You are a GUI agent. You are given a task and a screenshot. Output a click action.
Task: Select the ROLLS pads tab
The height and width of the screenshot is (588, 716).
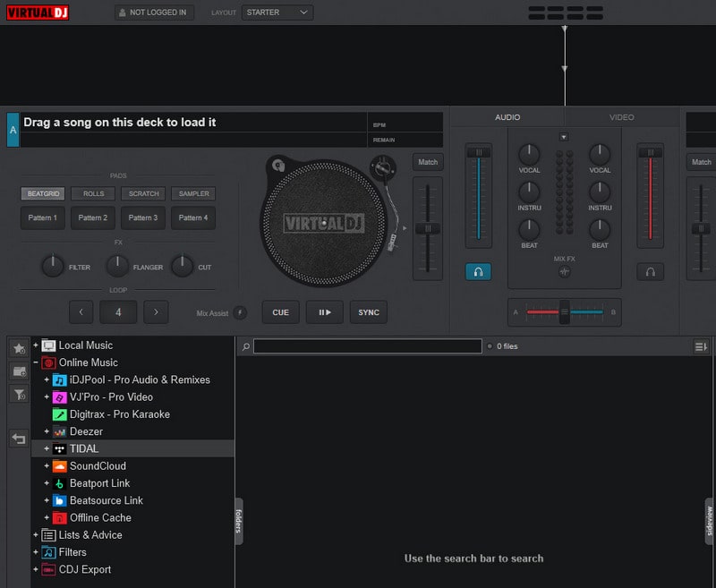pyautogui.click(x=93, y=193)
